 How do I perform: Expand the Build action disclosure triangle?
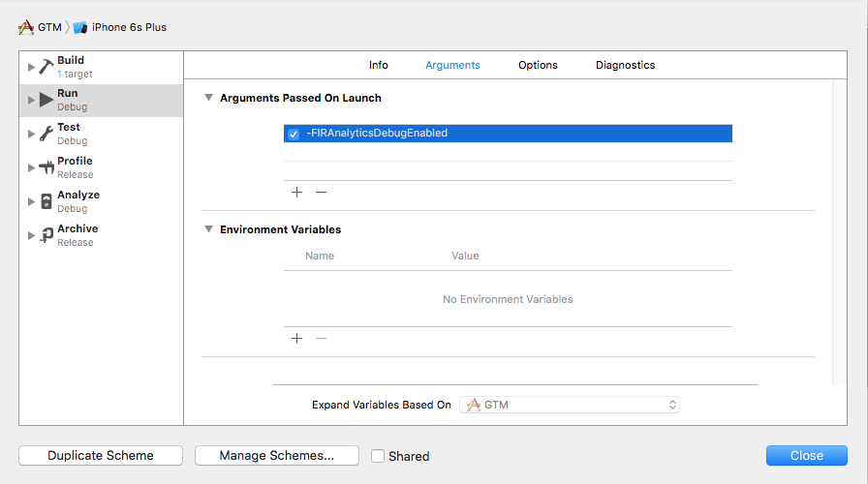(31, 68)
